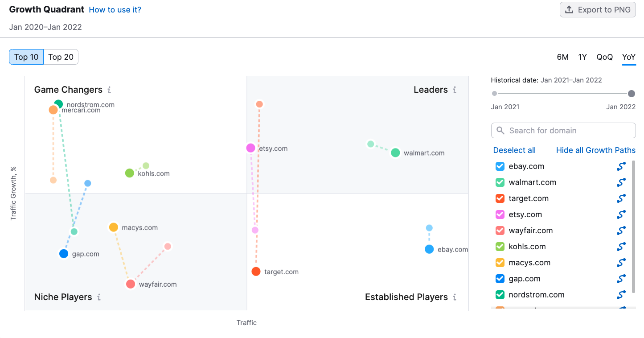Click the wayfair.com data point
The width and height of the screenshot is (644, 338).
(x=131, y=284)
